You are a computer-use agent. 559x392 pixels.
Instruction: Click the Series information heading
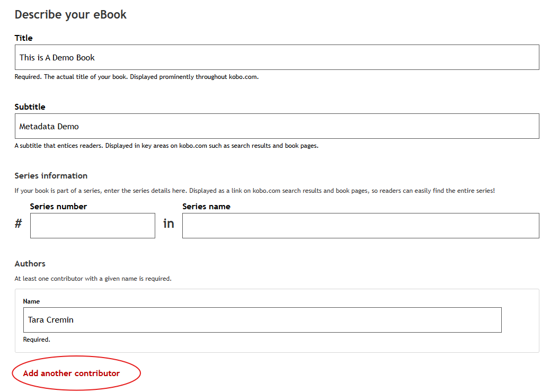point(51,176)
